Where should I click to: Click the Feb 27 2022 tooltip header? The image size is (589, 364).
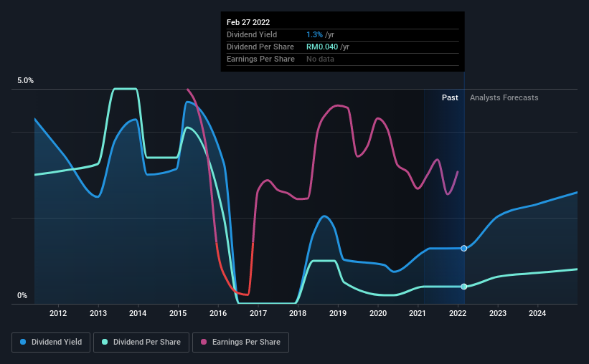[x=248, y=22]
